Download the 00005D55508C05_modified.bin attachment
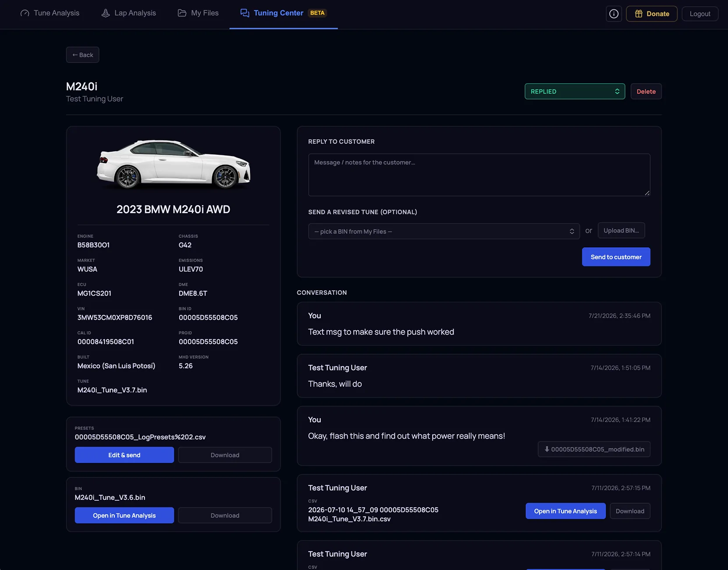This screenshot has height=570, width=728. pos(594,449)
